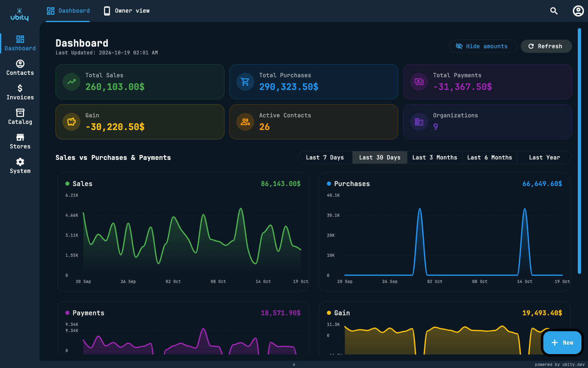
Task: Click the Payments total 18,571.90$
Action: 281,313
